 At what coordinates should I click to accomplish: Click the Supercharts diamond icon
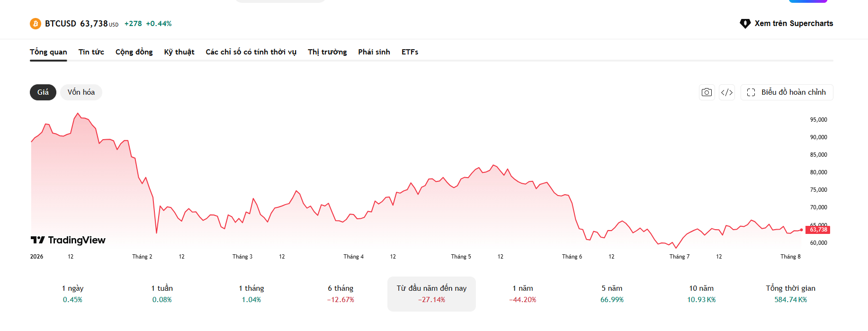(745, 24)
